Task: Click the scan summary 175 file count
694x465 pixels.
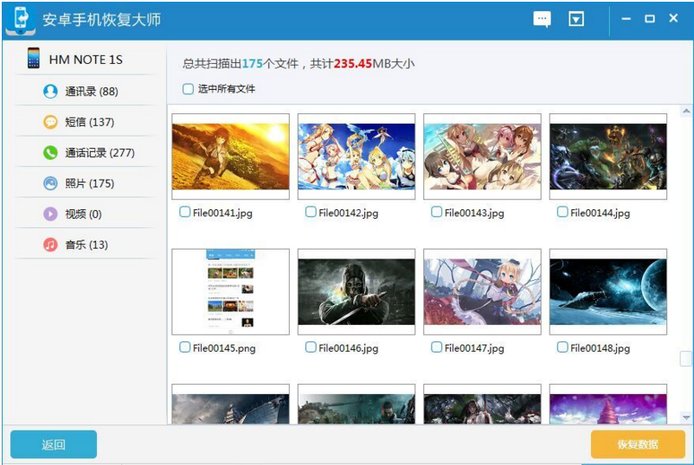Action: [x=252, y=64]
